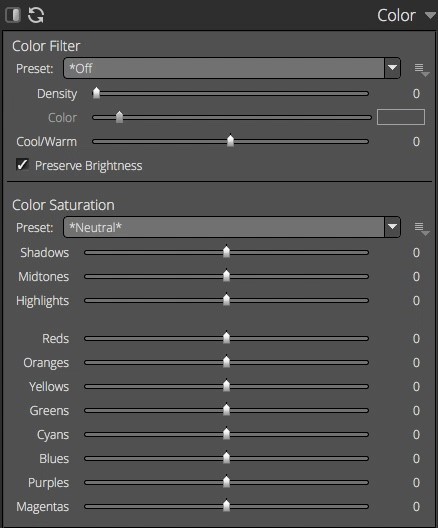The width and height of the screenshot is (438, 528).
Task: Click the Density slider handle
Action: point(96,93)
